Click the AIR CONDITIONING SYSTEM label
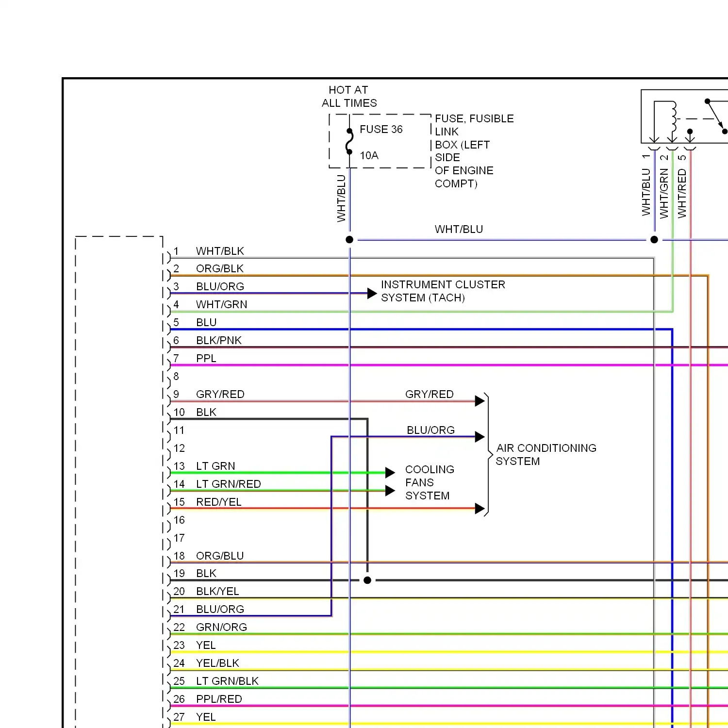This screenshot has height=728, width=728. coord(546,454)
